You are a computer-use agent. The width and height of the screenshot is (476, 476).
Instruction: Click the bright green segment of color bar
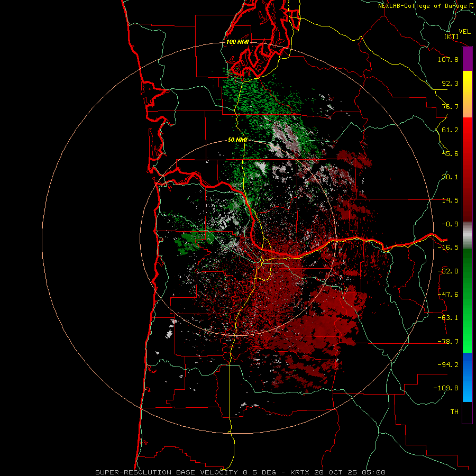(x=467, y=300)
